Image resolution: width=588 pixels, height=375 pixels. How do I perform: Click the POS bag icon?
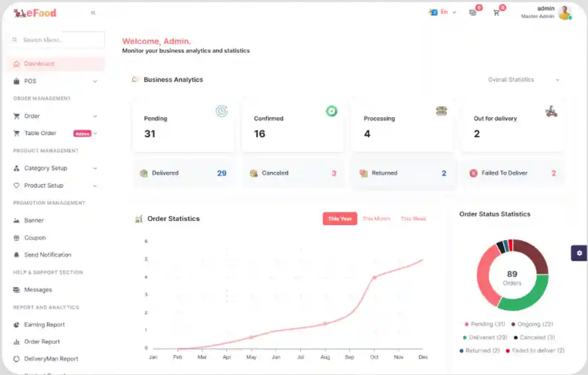click(16, 81)
